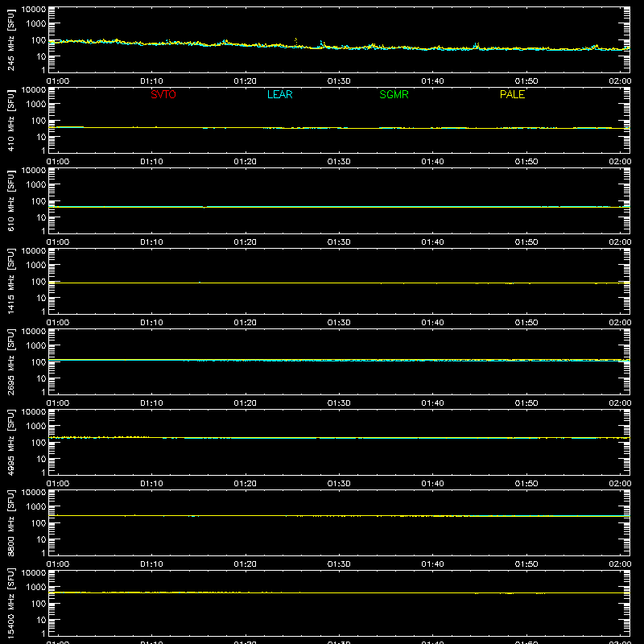The height and width of the screenshot is (644, 644).
Task: Click the 01:20 tick label under 410 MHz panel
Action: 246,162
